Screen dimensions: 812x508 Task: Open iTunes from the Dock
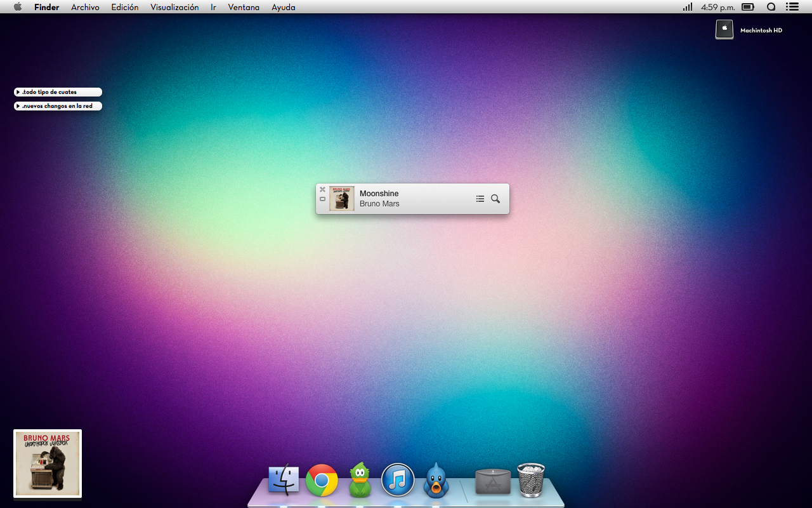[x=398, y=480]
